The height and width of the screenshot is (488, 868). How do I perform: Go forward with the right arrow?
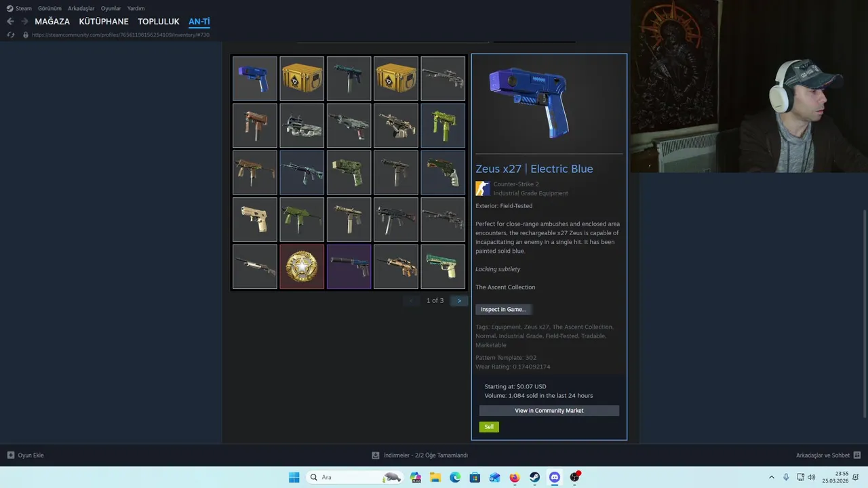[x=24, y=22]
